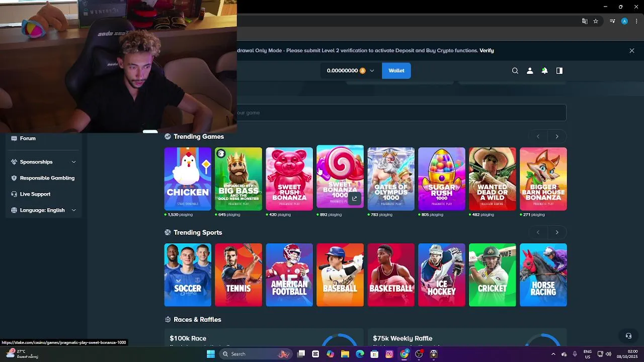This screenshot has width=644, height=362.
Task: Open the Chicken game thumbnail
Action: [188, 179]
